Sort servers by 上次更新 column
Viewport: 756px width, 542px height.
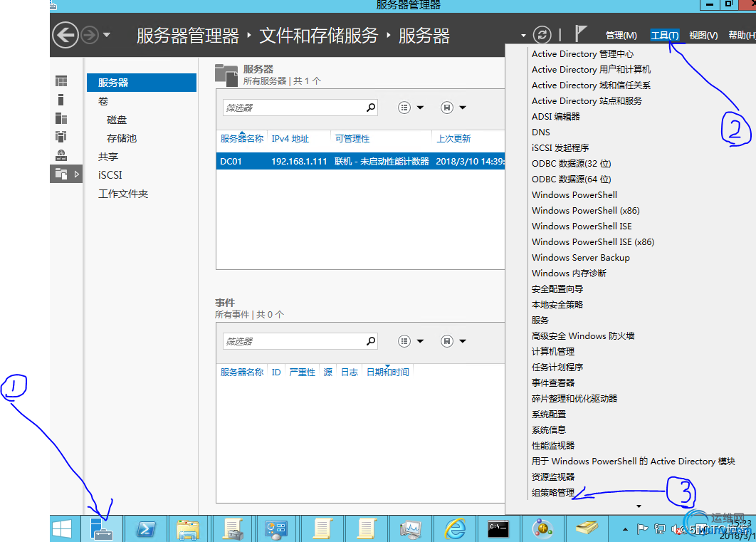[x=453, y=139]
